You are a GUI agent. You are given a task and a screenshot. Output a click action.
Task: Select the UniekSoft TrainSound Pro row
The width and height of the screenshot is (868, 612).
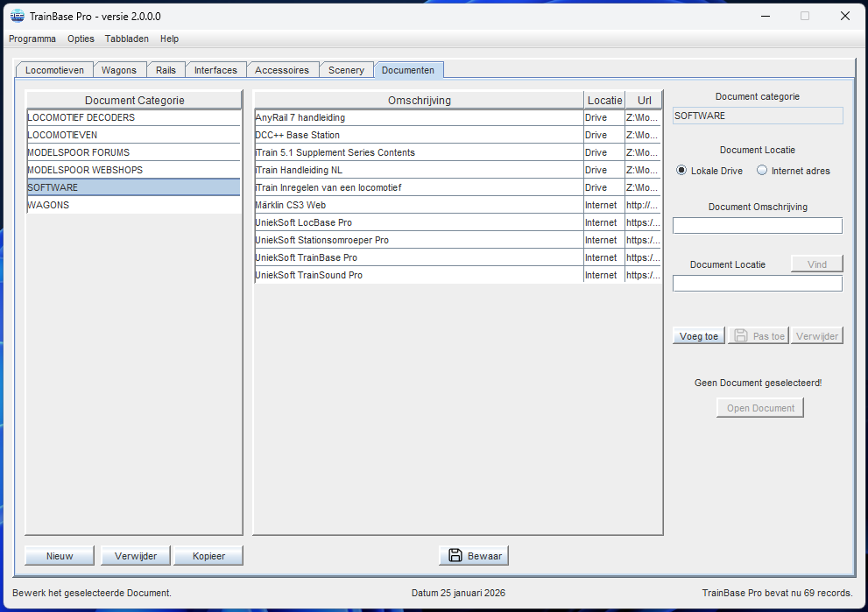pos(418,275)
